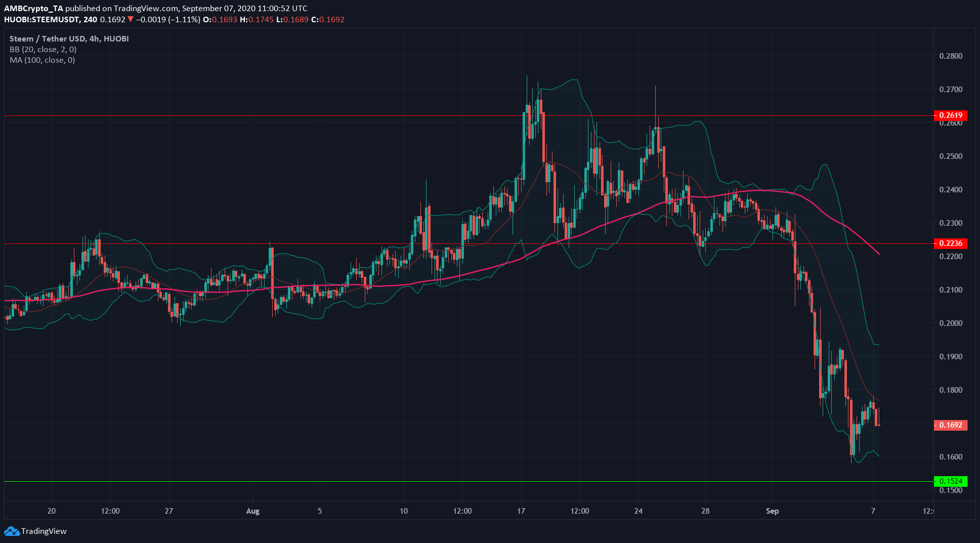
Task: Click the 17 date label on time axis
Action: coord(521,511)
